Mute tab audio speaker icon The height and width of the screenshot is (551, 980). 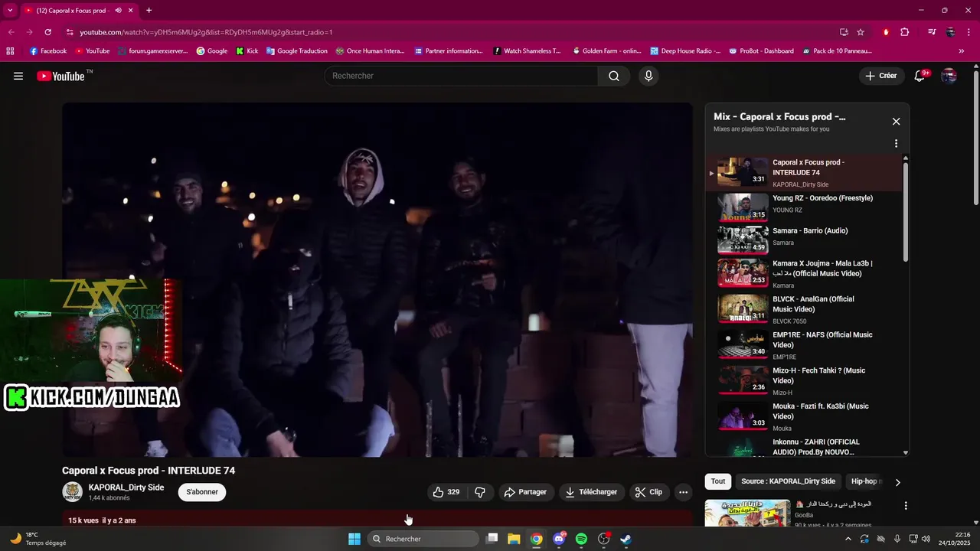(118, 11)
